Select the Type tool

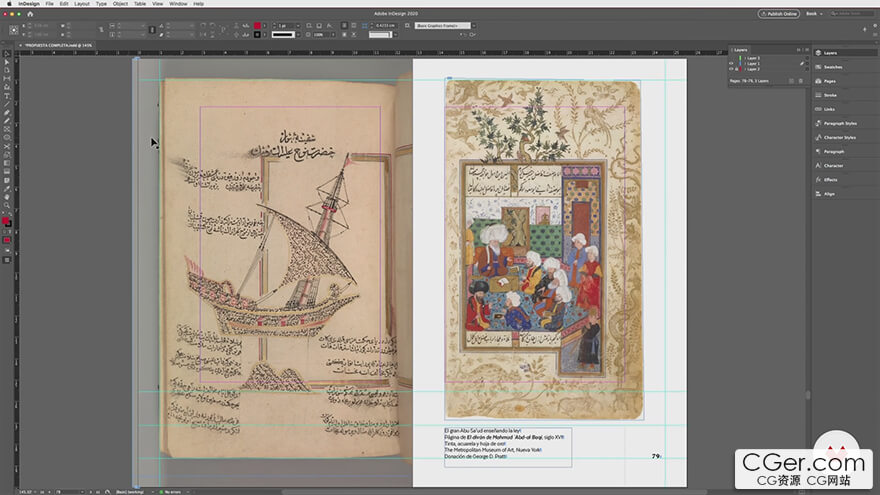7,96
